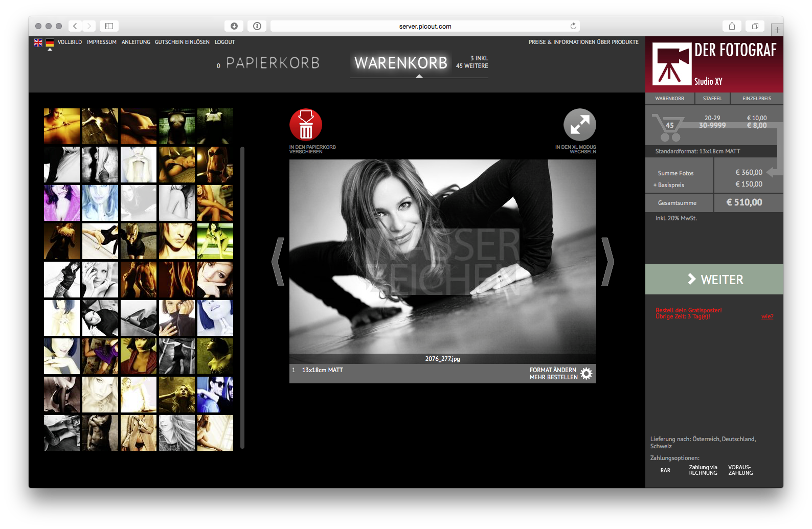Select the STAFFEL tab
The width and height of the screenshot is (812, 529).
712,98
